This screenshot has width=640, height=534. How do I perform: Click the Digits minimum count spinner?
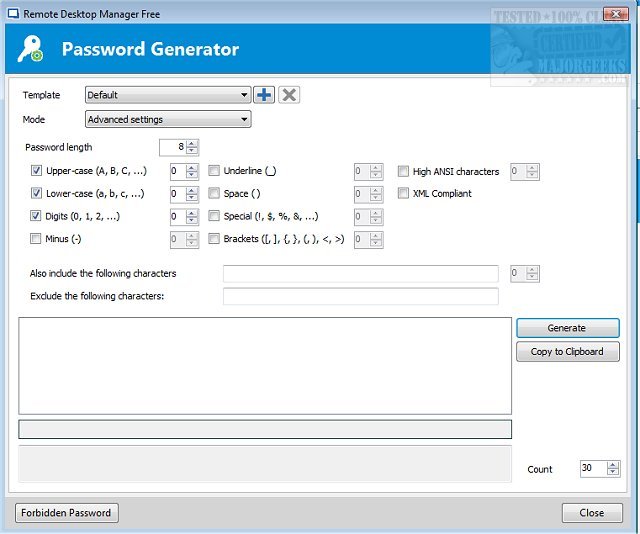coord(184,217)
